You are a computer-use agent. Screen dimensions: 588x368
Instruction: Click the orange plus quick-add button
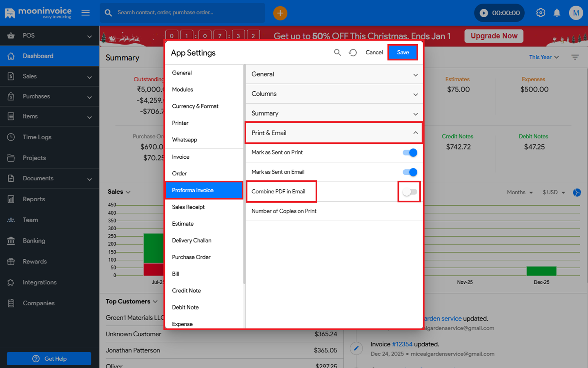(280, 13)
